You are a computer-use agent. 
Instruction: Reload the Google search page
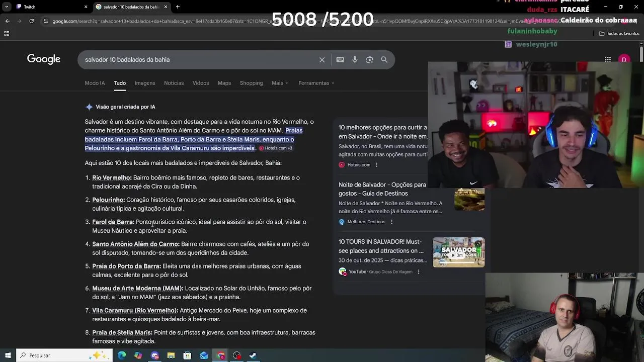point(31,21)
